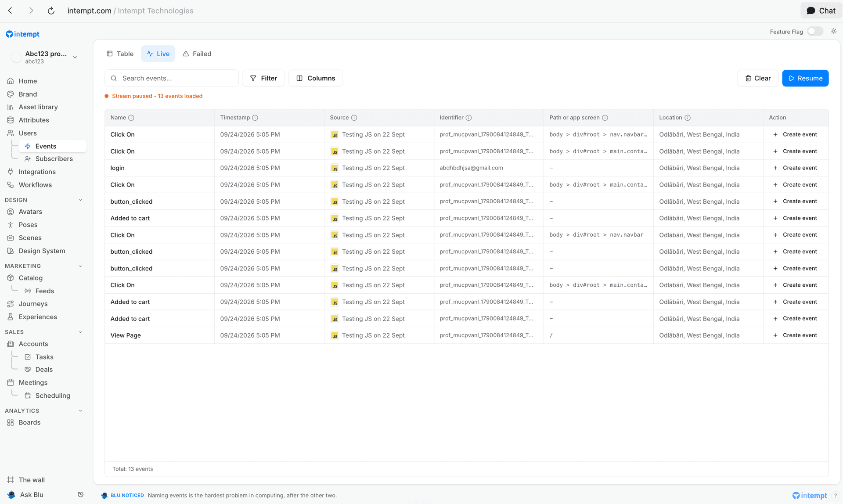Show info for Path or app screen column
This screenshot has height=504, width=843.
605,118
